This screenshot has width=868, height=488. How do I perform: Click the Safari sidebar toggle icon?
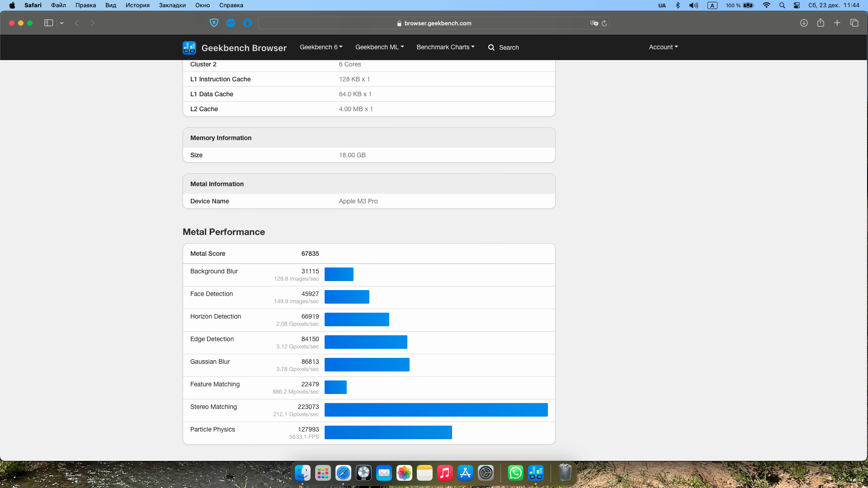pos(49,23)
